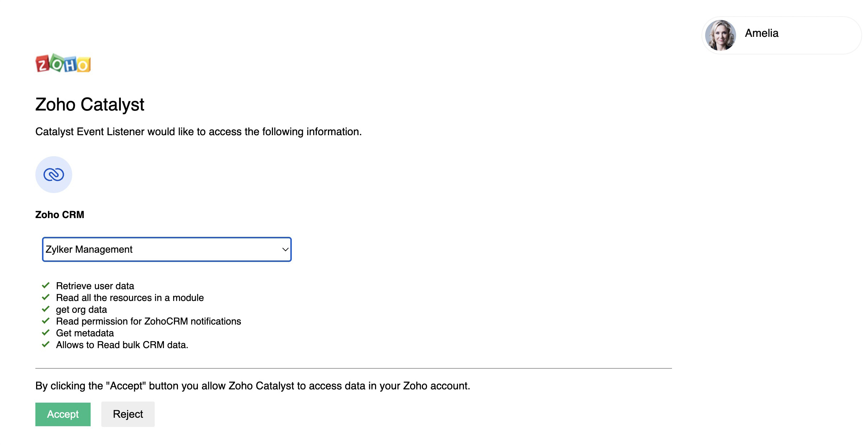The image size is (868, 445).
Task: Select "Zylker Management" in the combo box
Action: point(147,249)
